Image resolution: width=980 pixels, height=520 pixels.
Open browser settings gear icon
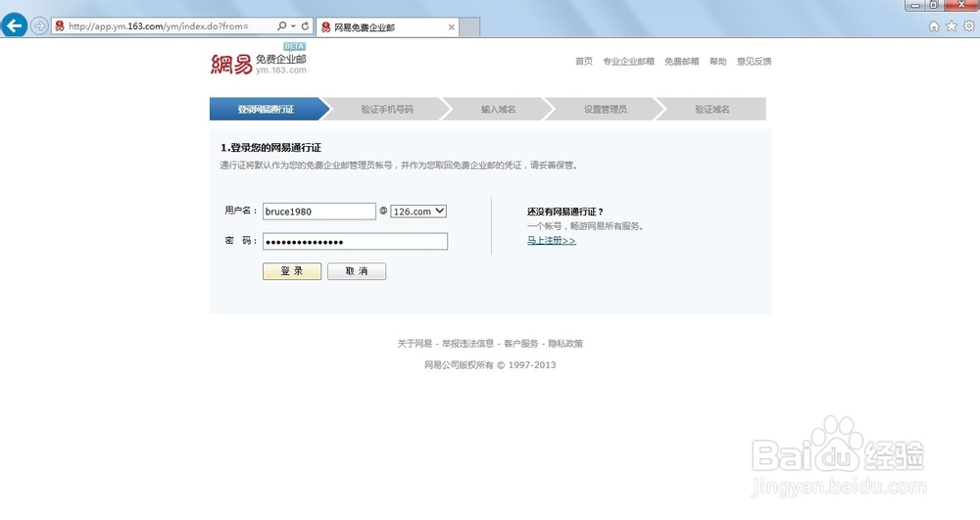click(969, 26)
